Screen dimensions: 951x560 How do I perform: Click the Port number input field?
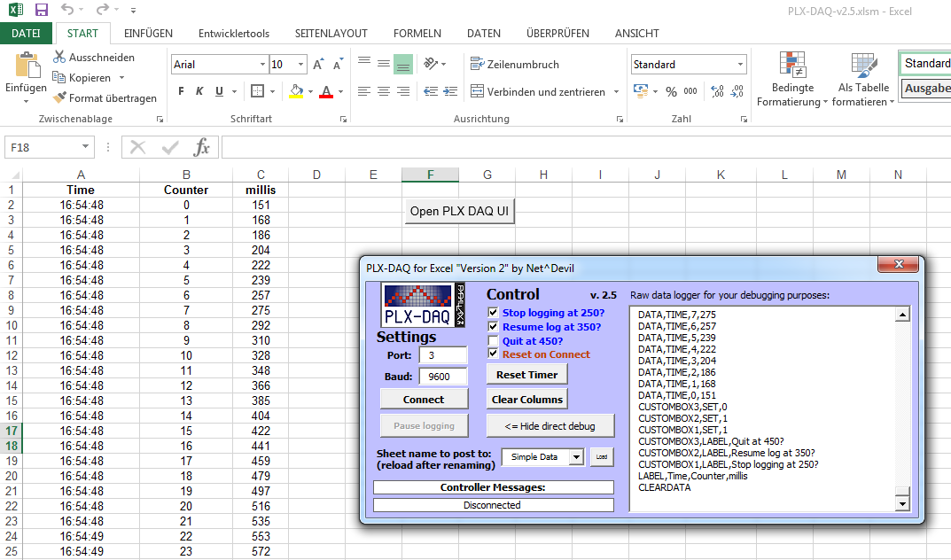pos(443,355)
